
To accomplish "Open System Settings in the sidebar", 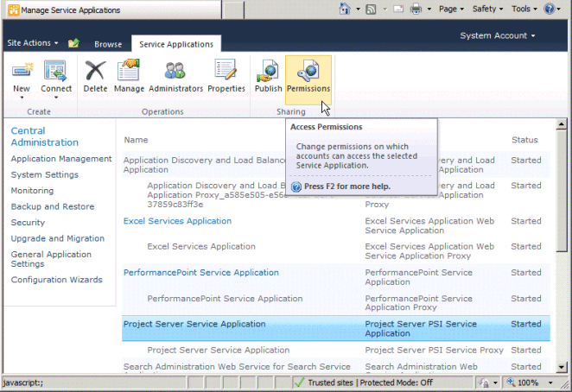I will point(45,174).
